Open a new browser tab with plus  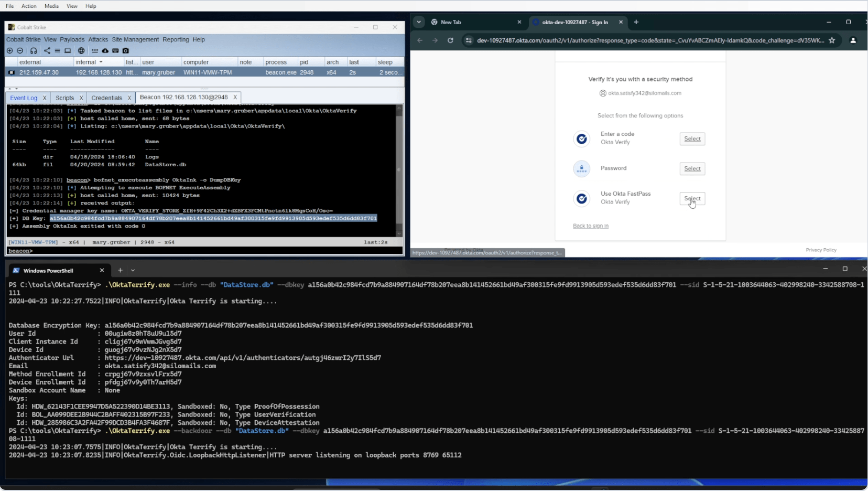pyautogui.click(x=636, y=22)
